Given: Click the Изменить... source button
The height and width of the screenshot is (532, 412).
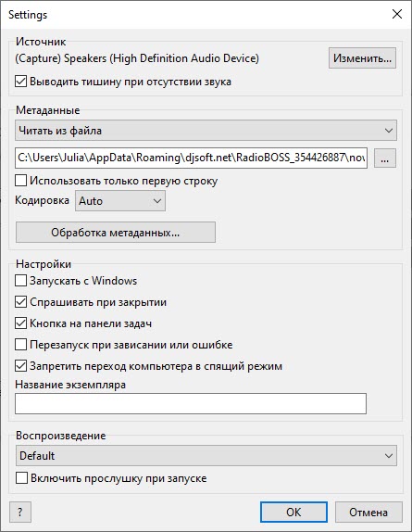Looking at the screenshot, I should [362, 58].
